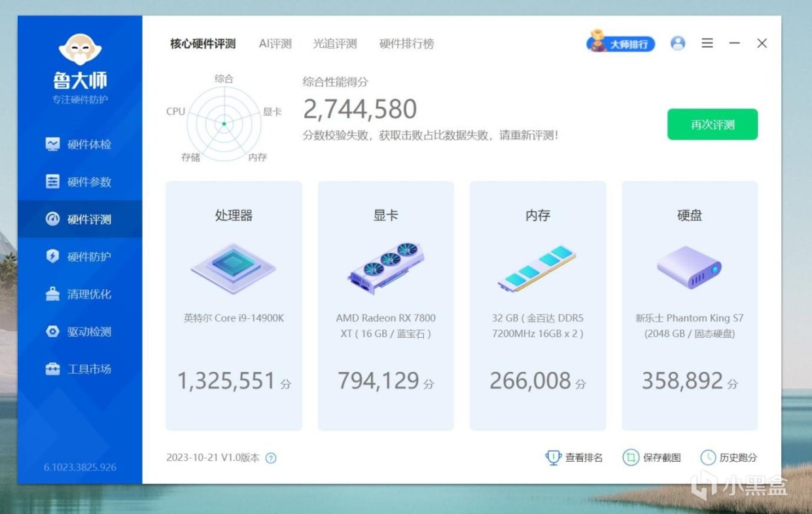Click the performance radar chart
The height and width of the screenshot is (514, 812).
pyautogui.click(x=224, y=123)
